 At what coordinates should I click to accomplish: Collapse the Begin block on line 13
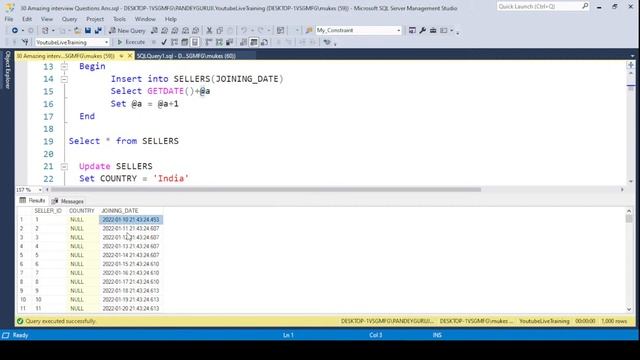(64, 67)
